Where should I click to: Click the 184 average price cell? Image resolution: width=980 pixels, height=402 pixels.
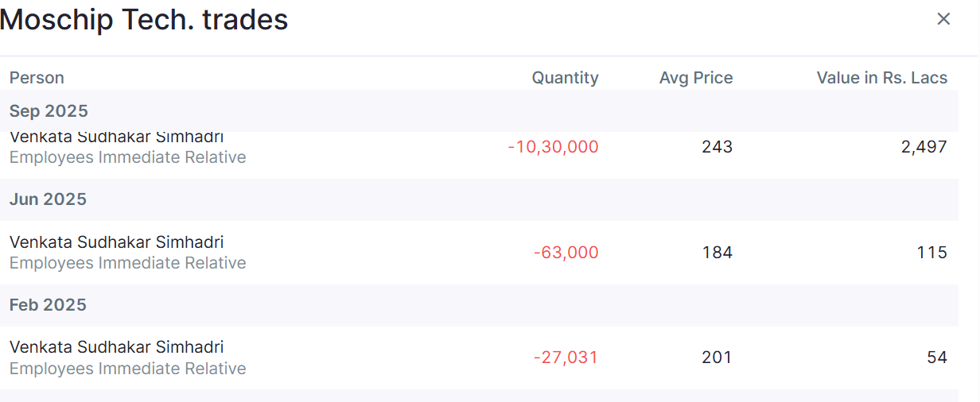click(x=717, y=253)
